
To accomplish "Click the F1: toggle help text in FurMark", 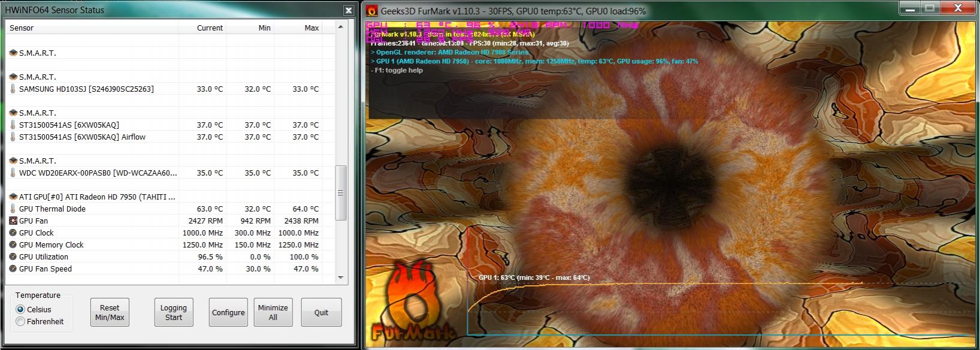I will pyautogui.click(x=397, y=70).
